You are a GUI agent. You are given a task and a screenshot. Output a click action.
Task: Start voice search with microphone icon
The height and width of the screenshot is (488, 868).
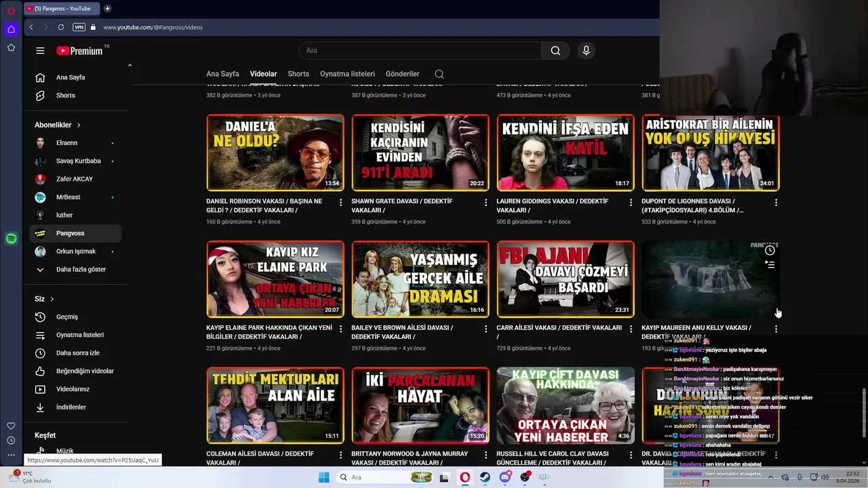click(586, 51)
